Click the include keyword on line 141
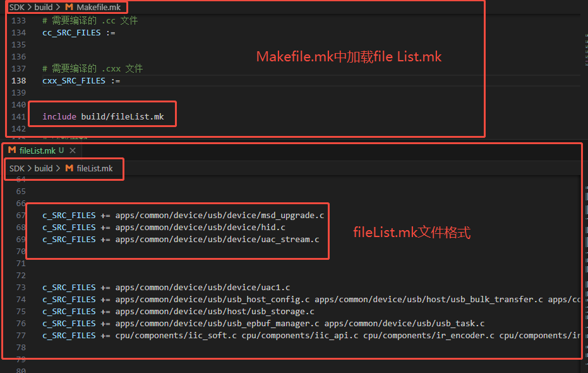Viewport: 588px width, 373px height. 59,117
